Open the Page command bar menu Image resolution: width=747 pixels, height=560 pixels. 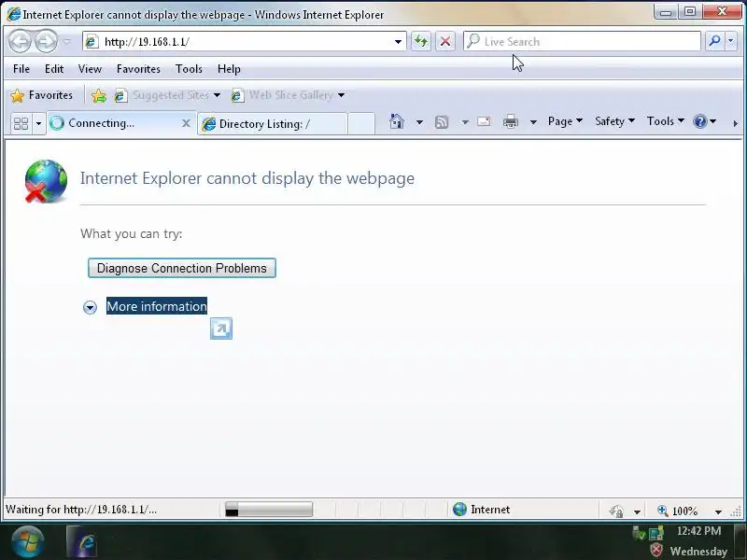tap(565, 121)
